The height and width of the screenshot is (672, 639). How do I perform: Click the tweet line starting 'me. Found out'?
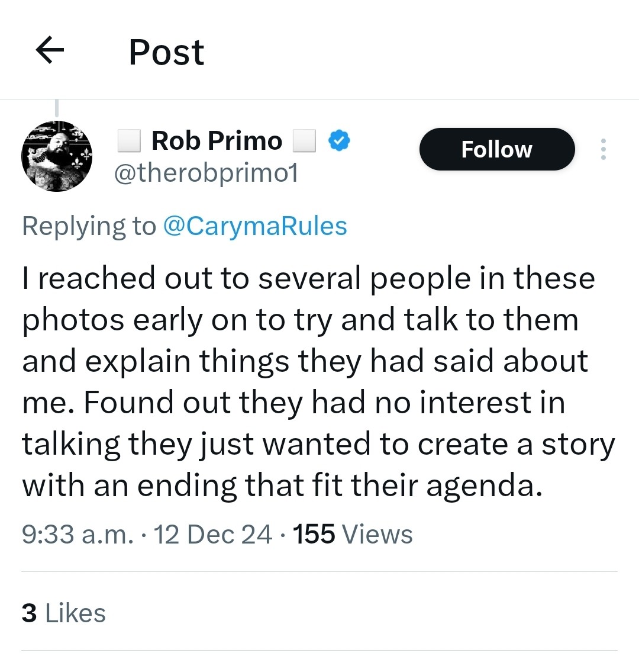[293, 403]
